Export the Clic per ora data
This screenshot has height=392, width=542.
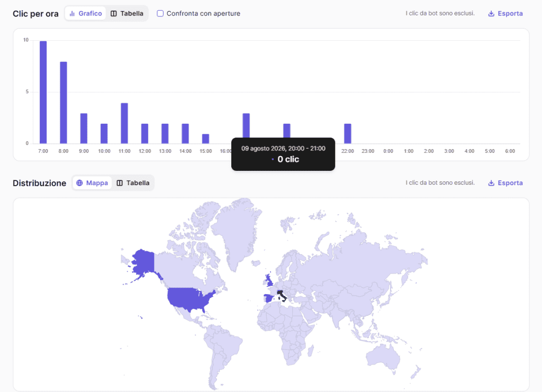(505, 13)
